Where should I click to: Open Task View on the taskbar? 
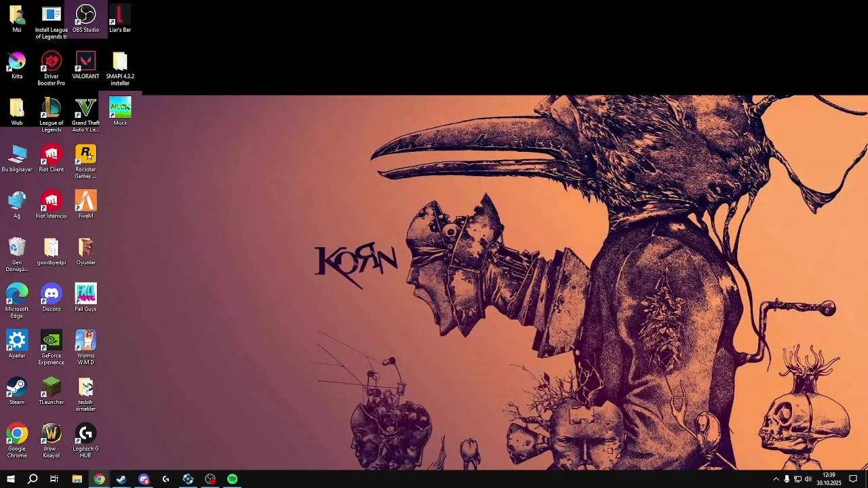pyautogui.click(x=54, y=479)
